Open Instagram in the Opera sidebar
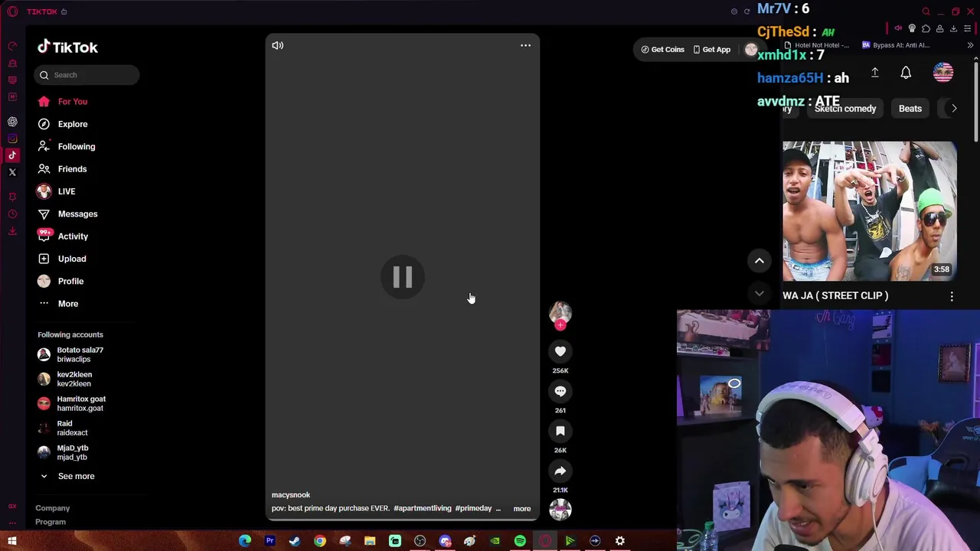The image size is (980, 551). pos(12,139)
